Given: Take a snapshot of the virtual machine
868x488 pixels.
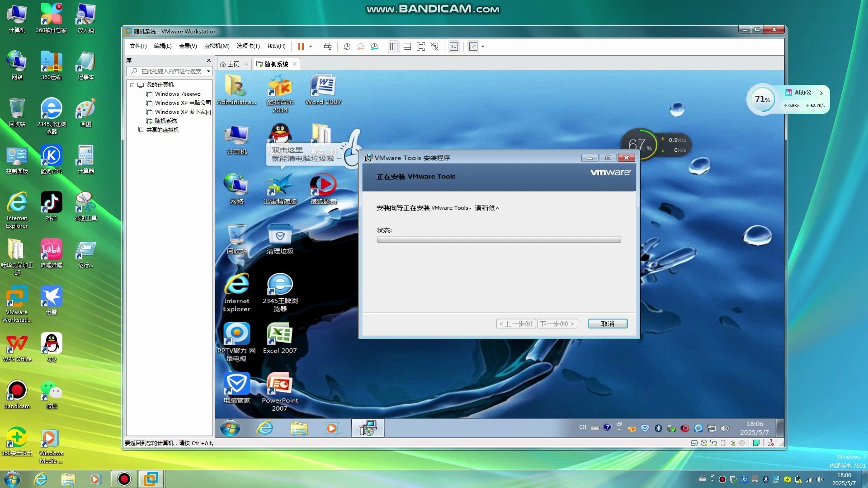Looking at the screenshot, I should pos(347,47).
